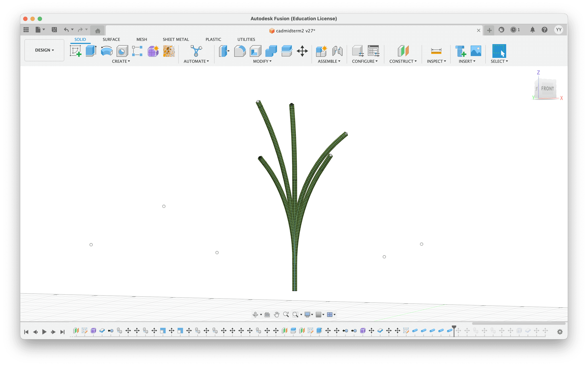The image size is (588, 366).
Task: Select the Revolve tool
Action: (x=107, y=51)
